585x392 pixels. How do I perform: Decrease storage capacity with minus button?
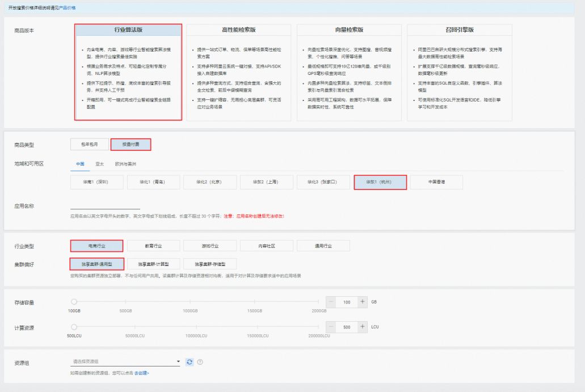(331, 302)
